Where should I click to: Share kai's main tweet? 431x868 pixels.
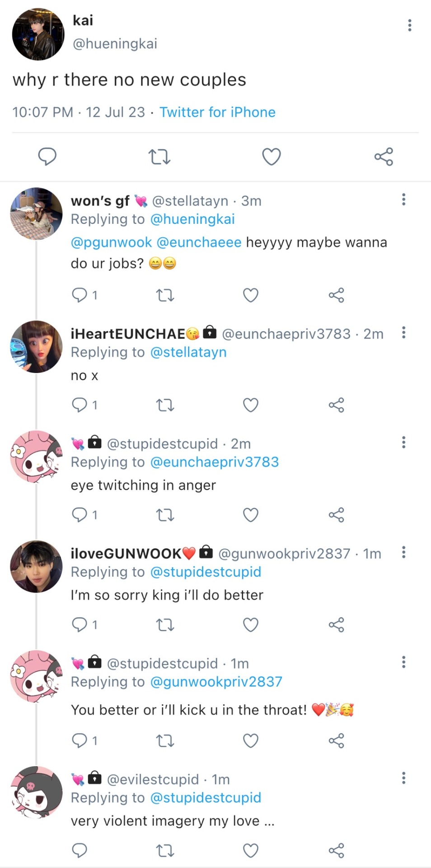(x=384, y=157)
